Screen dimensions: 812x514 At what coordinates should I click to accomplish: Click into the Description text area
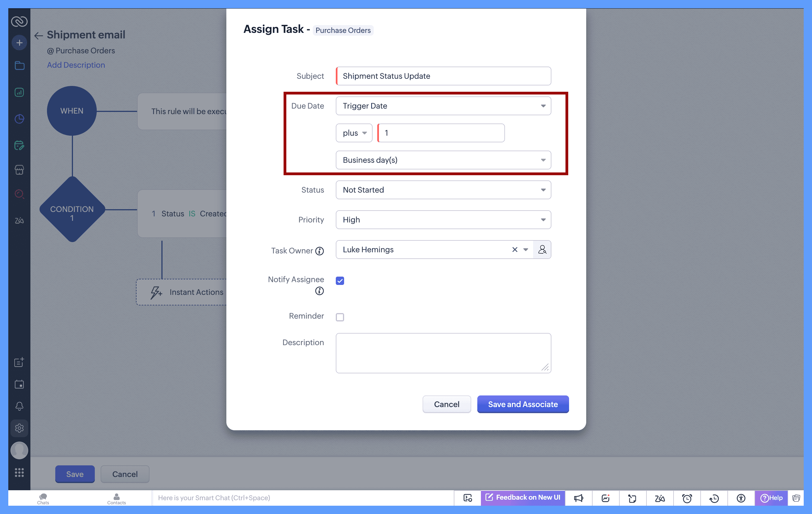443,353
